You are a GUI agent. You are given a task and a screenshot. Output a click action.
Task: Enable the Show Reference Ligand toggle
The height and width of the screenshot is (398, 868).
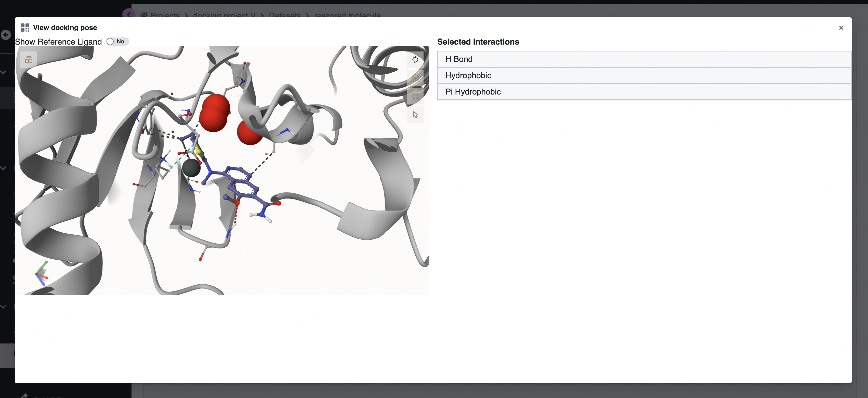point(110,42)
